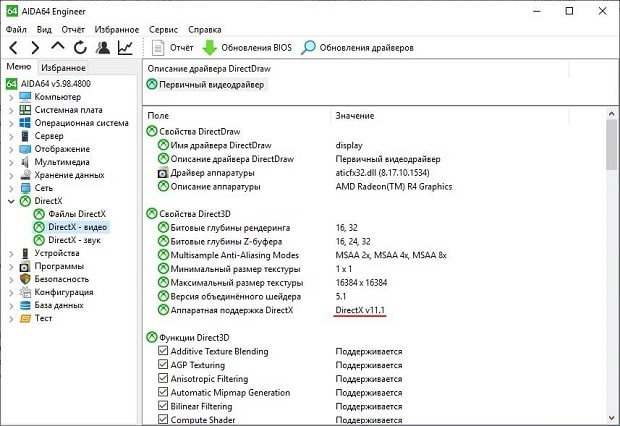Select DirectX - видео tree item
Image resolution: width=620 pixels, height=426 pixels.
(x=78, y=227)
